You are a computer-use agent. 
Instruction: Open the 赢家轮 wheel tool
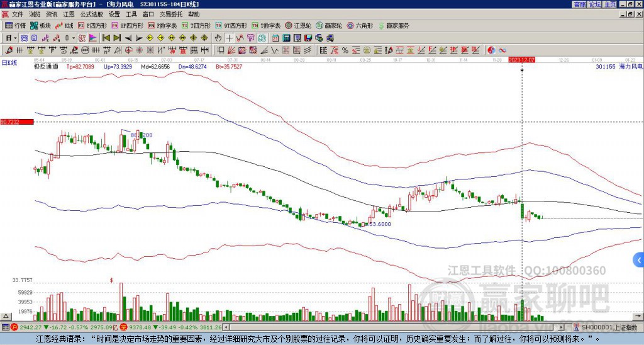click(x=329, y=25)
